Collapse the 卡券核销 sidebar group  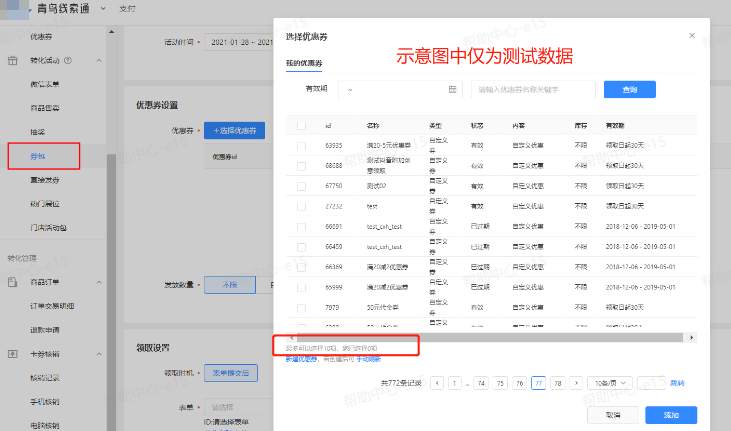[99, 355]
